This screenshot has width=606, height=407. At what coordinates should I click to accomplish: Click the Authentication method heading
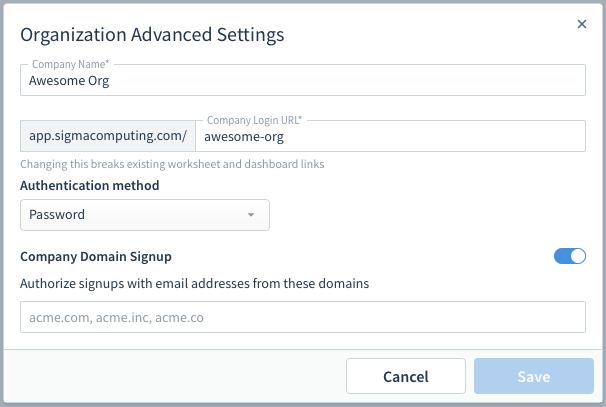click(90, 186)
